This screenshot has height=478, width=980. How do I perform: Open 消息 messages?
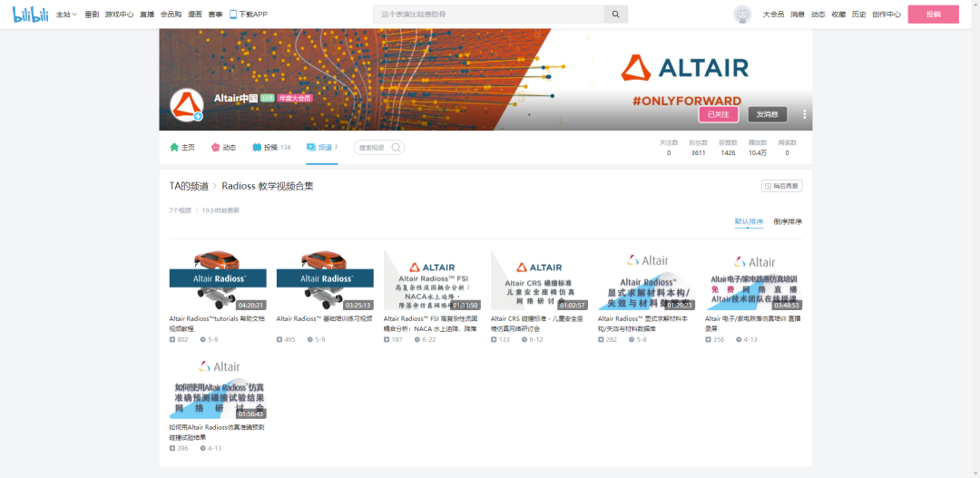798,15
